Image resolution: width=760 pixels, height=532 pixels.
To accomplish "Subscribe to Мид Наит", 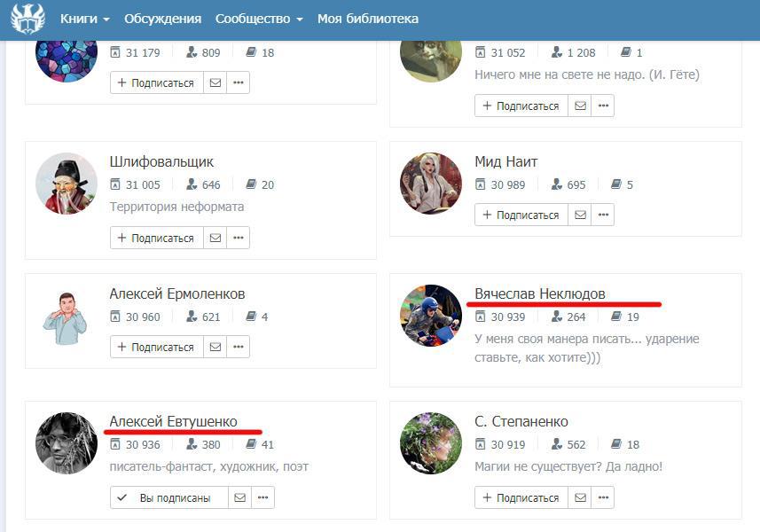I will [521, 215].
